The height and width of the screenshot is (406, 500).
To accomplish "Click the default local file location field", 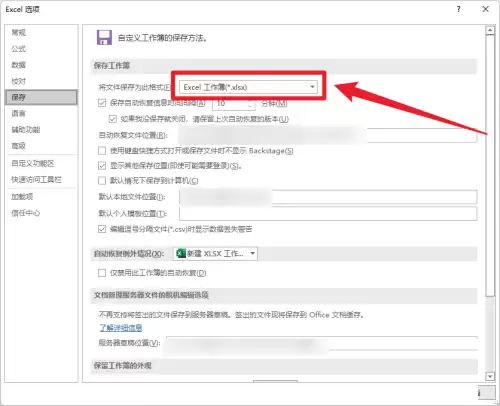I will [x=328, y=197].
